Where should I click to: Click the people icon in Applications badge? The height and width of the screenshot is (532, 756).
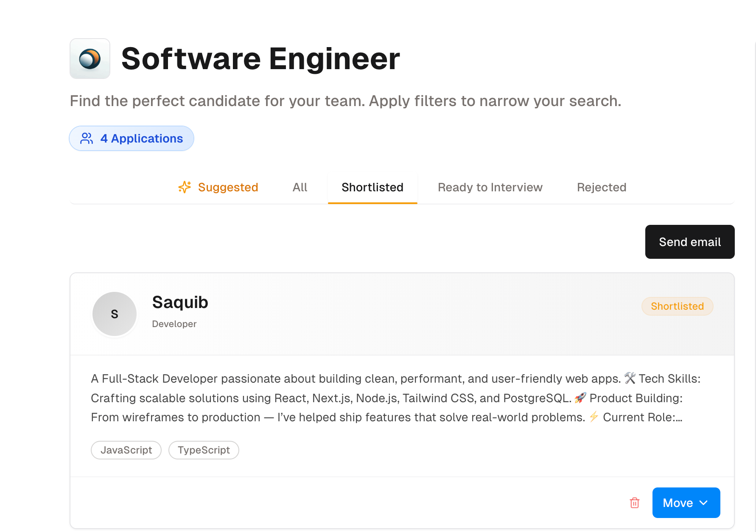[x=87, y=138]
